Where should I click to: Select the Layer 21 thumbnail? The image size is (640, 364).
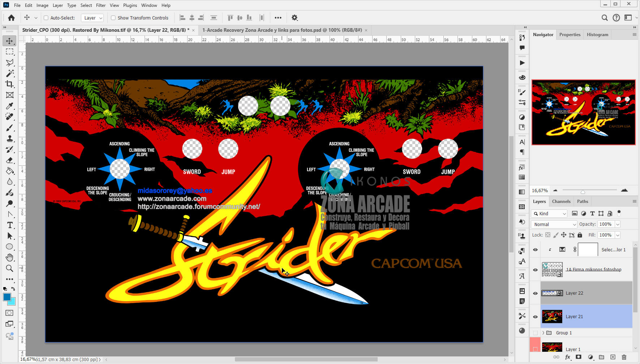click(552, 316)
